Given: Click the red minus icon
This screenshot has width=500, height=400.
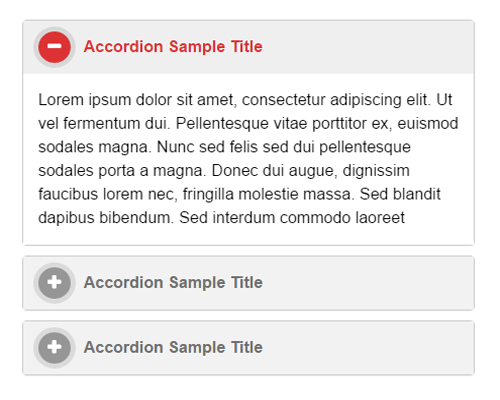Looking at the screenshot, I should (54, 47).
